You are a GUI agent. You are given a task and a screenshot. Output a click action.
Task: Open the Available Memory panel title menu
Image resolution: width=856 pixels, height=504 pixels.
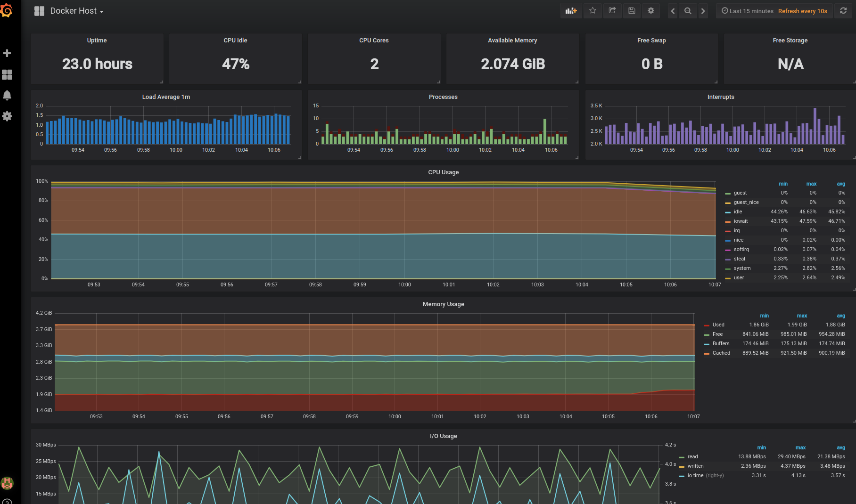pyautogui.click(x=512, y=41)
